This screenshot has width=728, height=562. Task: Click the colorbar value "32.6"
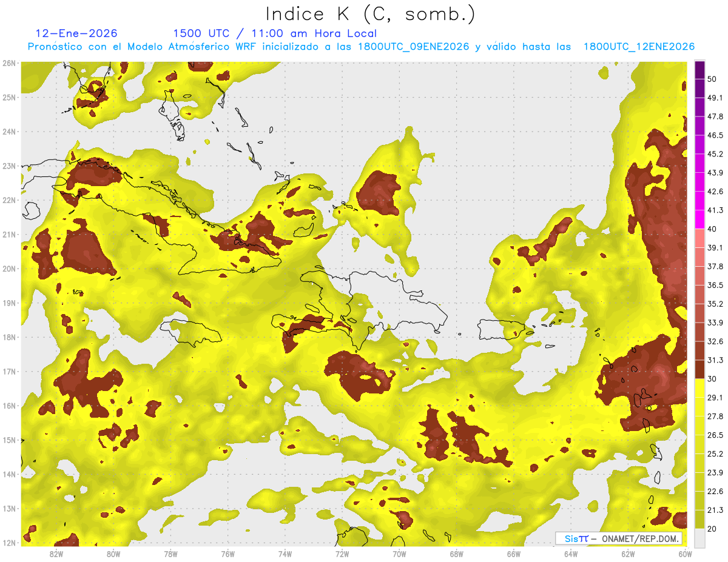[715, 341]
